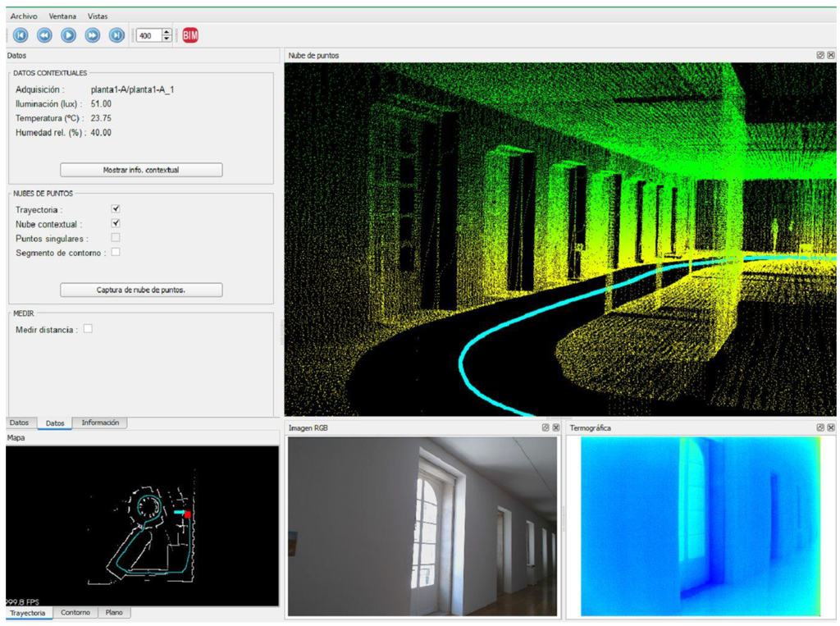Select the Contorno map tab

[75, 613]
